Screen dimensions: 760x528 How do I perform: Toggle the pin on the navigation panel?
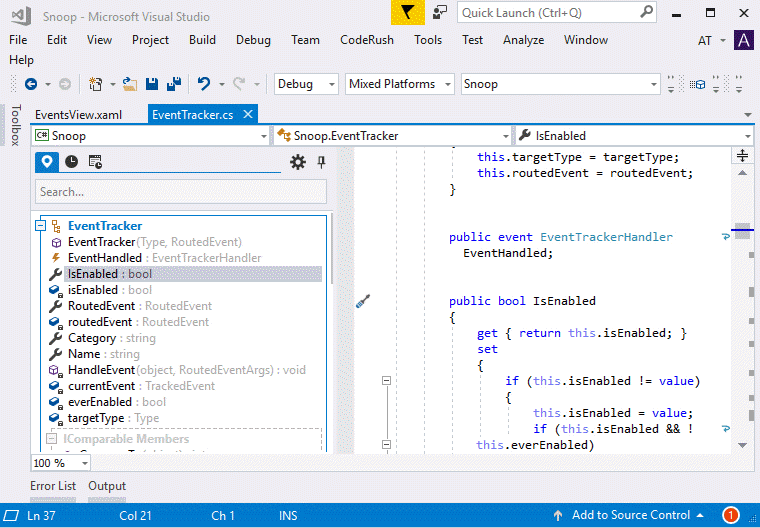coord(321,162)
